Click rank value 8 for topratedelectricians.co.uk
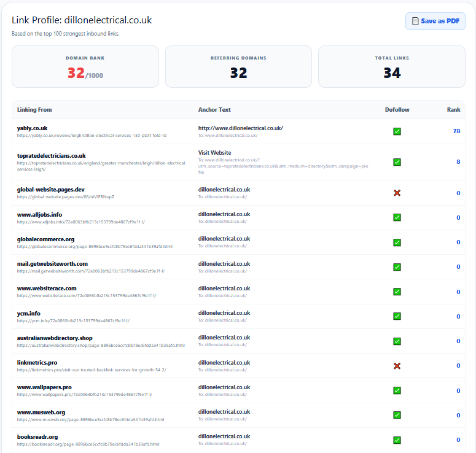476x453 pixels. click(458, 161)
